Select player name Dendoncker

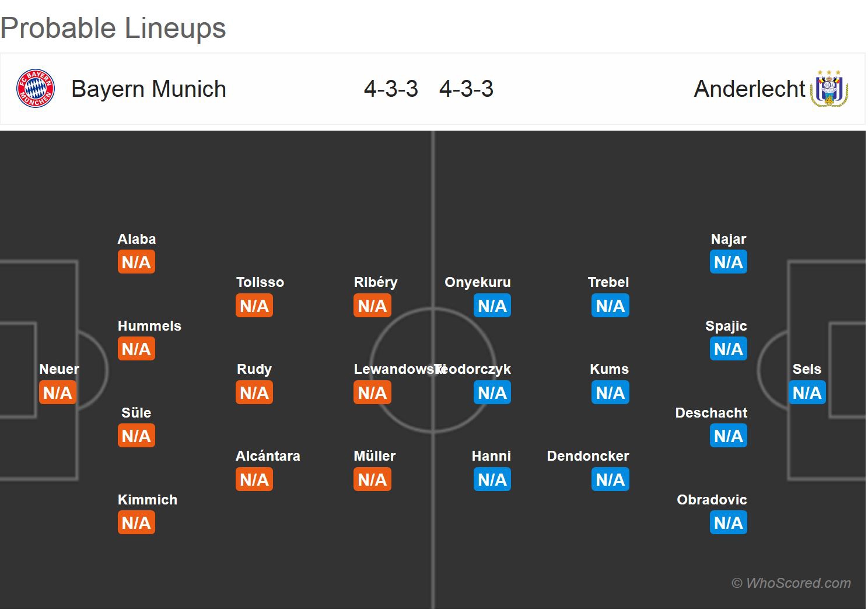click(x=587, y=456)
